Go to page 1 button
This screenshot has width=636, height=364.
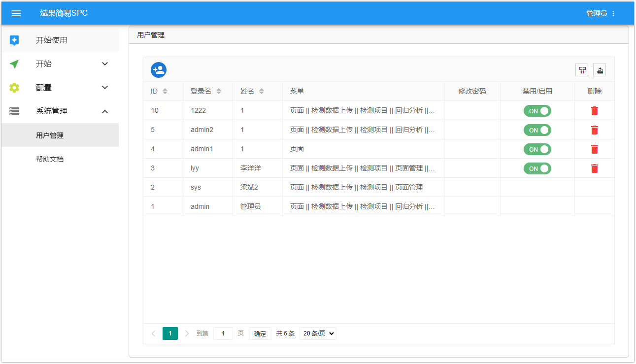tap(170, 333)
